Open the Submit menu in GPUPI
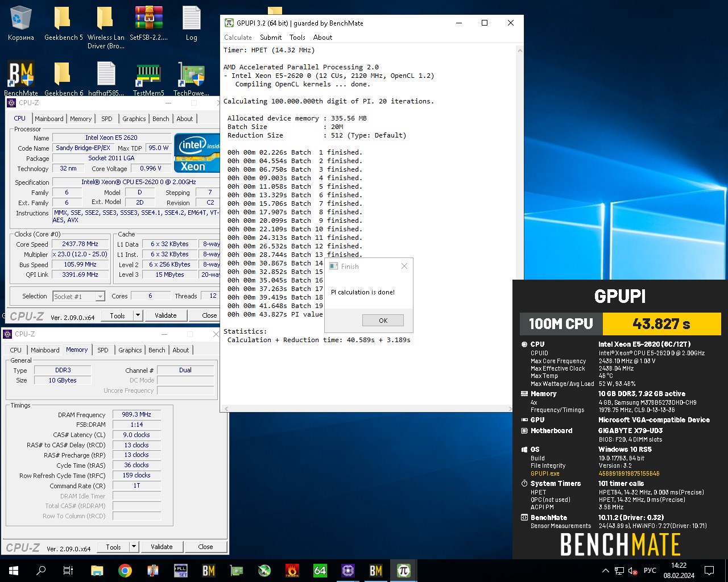This screenshot has width=728, height=582. 271,38
